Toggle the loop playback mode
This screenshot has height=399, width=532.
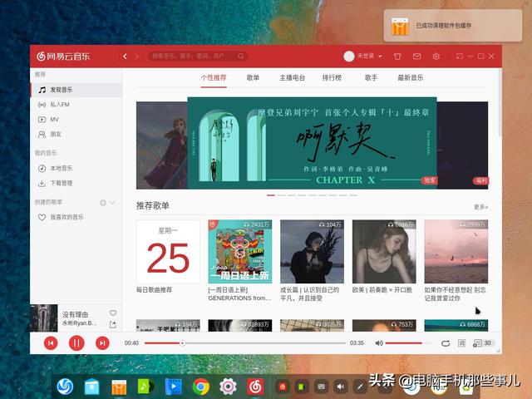click(x=446, y=342)
